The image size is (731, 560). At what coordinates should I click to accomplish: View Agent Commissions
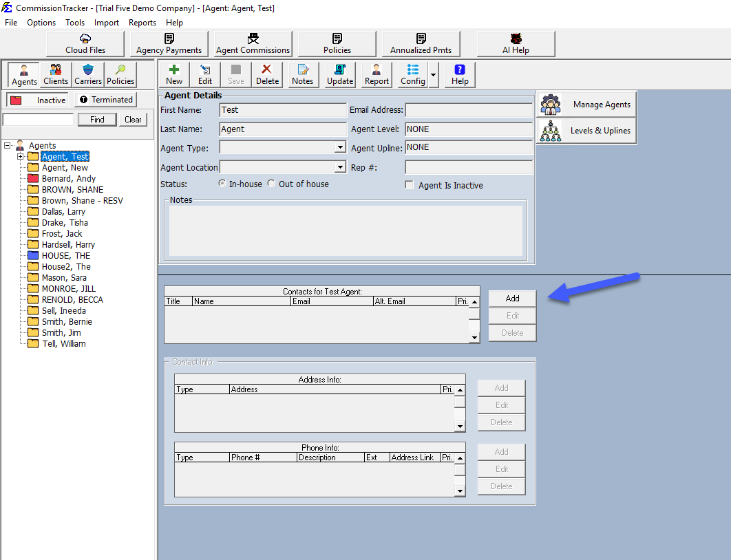[252, 43]
